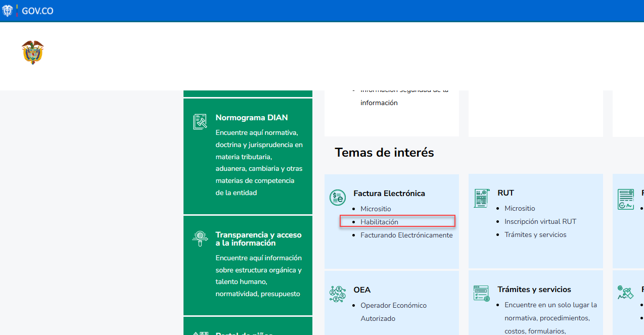Click the Transparencia magnifier icon
The width and height of the screenshot is (644, 335).
[200, 238]
